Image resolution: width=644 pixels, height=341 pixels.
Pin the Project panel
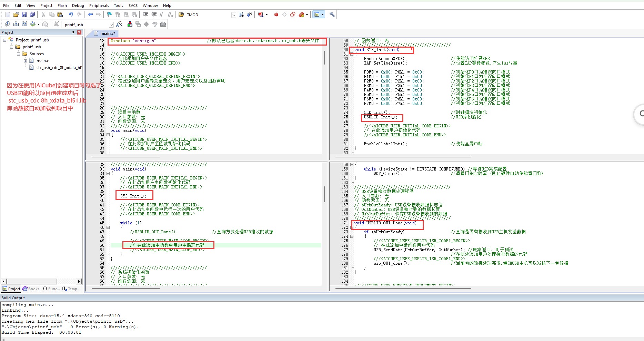(73, 32)
